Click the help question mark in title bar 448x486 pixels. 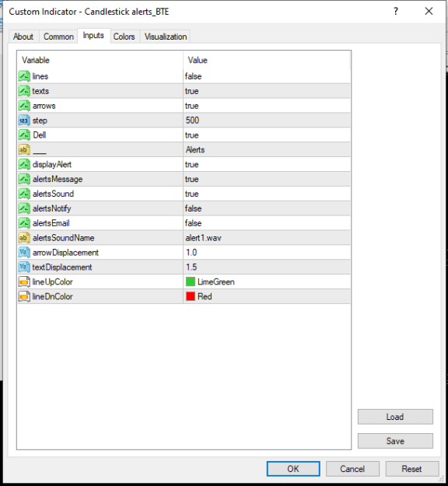396,12
